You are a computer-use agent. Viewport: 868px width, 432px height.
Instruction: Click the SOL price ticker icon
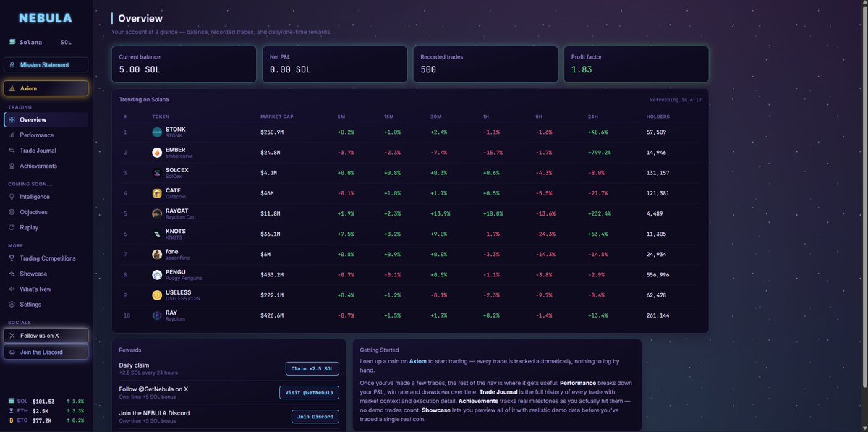pyautogui.click(x=12, y=401)
